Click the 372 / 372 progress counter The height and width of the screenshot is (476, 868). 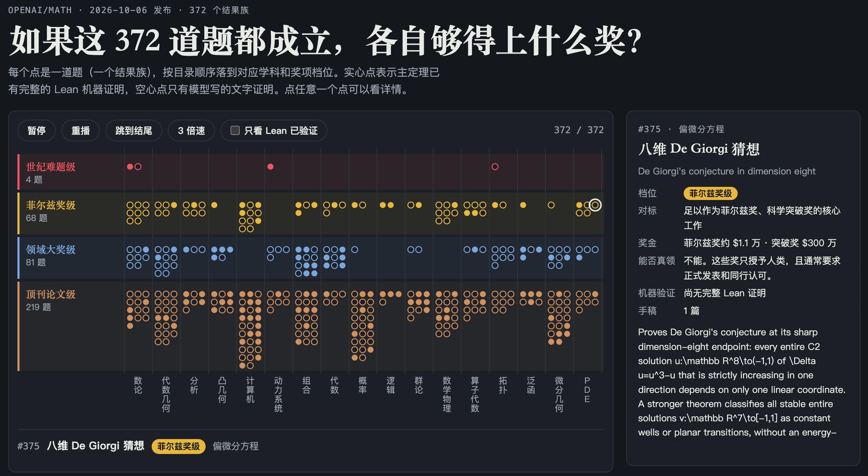tap(579, 130)
